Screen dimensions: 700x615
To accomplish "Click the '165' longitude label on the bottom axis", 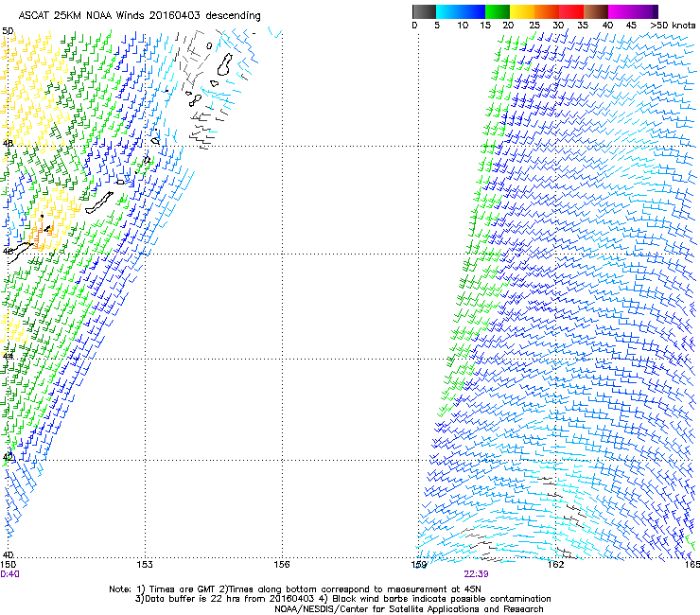I will [x=692, y=565].
